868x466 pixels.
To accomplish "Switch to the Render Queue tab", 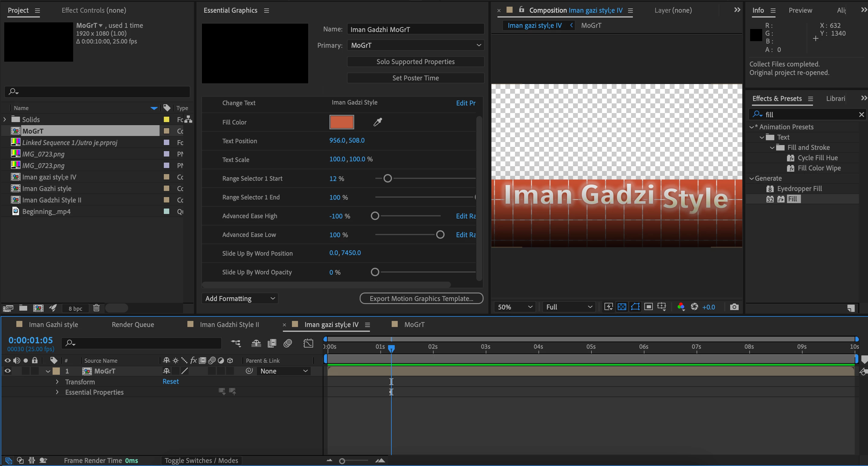I will pyautogui.click(x=133, y=325).
